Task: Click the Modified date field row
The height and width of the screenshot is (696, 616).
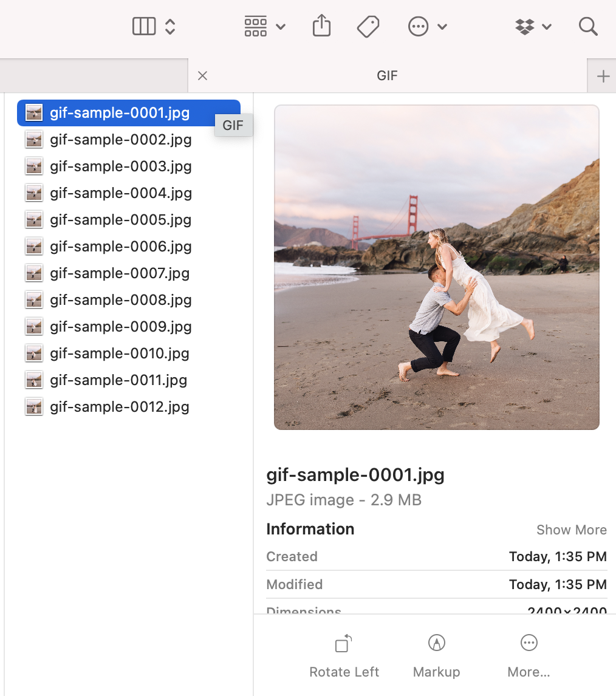Action: (436, 584)
